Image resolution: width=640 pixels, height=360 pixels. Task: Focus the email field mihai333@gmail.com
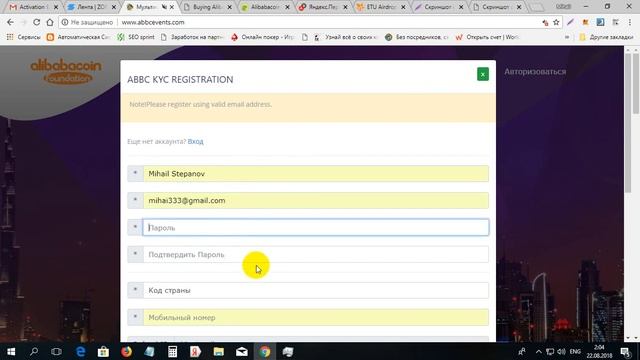point(316,200)
